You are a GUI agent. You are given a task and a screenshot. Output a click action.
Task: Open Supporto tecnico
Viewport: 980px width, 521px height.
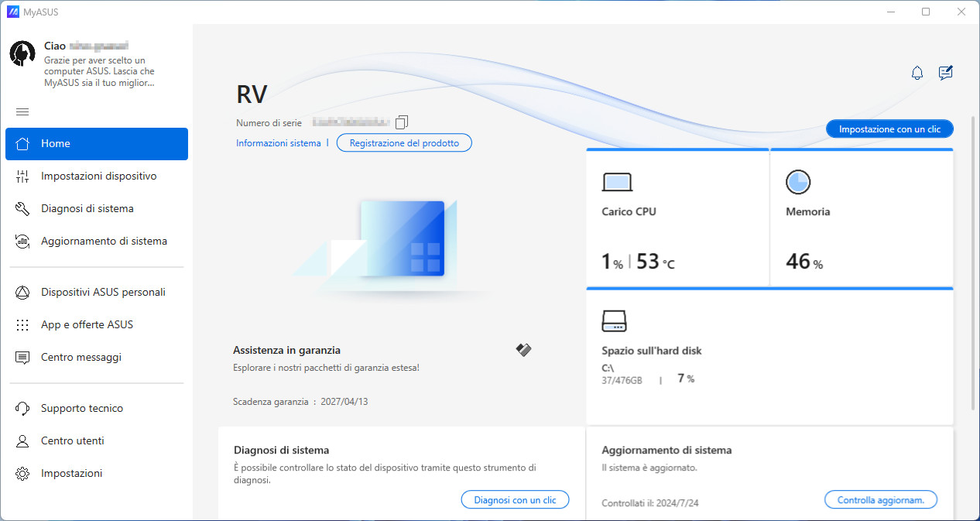(97, 408)
